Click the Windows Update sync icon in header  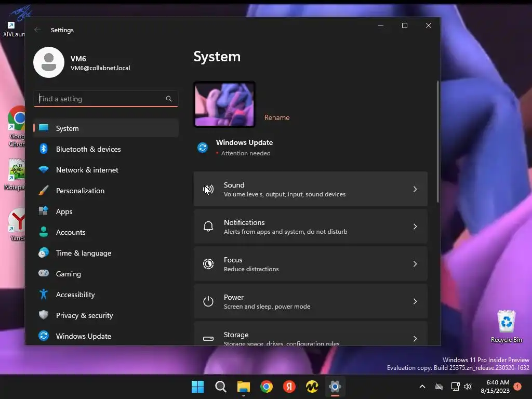tap(203, 148)
